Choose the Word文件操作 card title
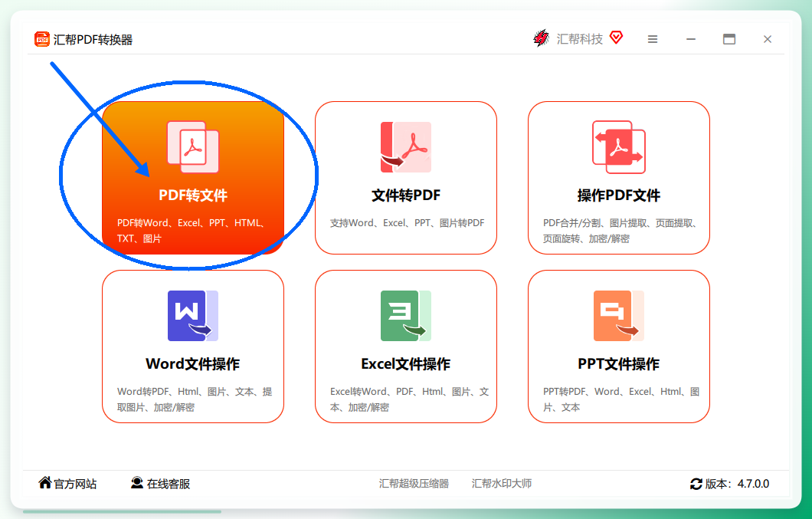This screenshot has width=812, height=519. [192, 364]
